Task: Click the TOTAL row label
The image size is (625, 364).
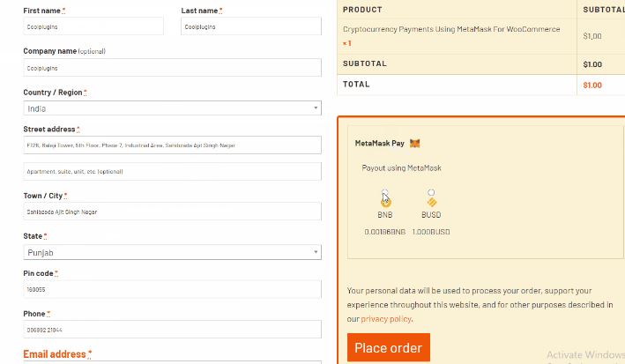Action: (x=356, y=85)
